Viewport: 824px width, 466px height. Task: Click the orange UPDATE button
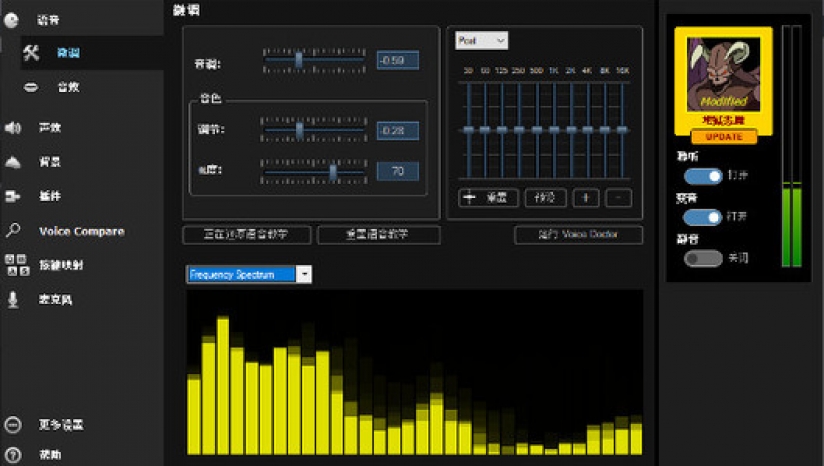[724, 137]
